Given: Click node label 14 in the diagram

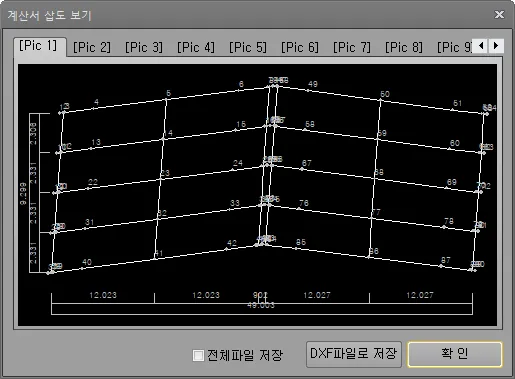Looking at the screenshot, I should 168,133.
